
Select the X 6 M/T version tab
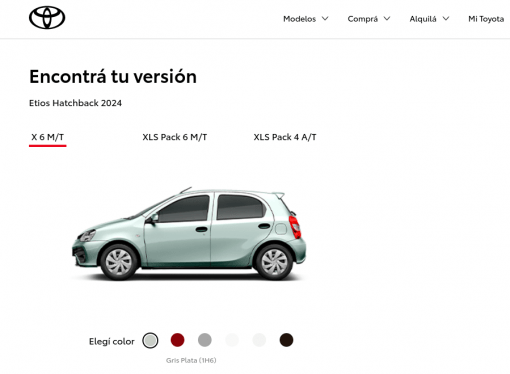(x=48, y=137)
